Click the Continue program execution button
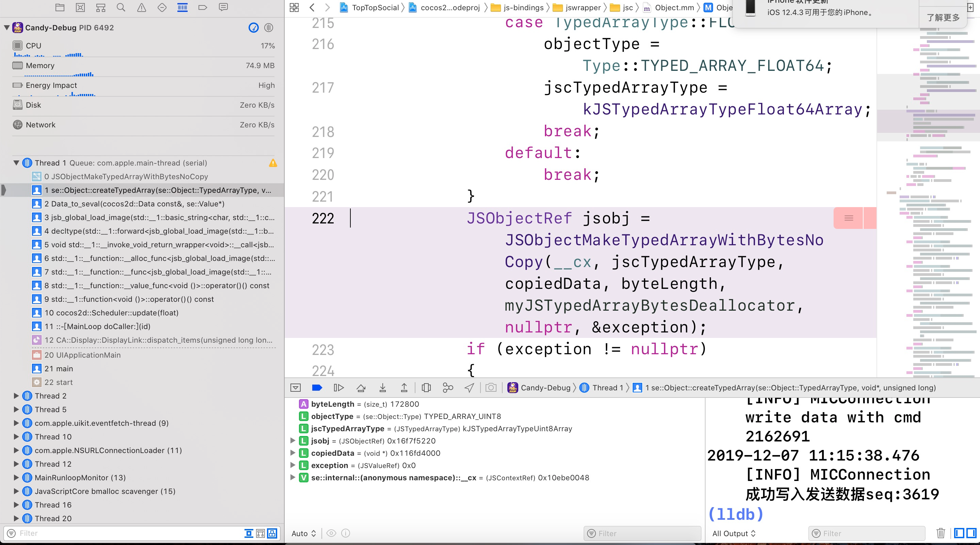The height and width of the screenshot is (545, 980). point(338,388)
